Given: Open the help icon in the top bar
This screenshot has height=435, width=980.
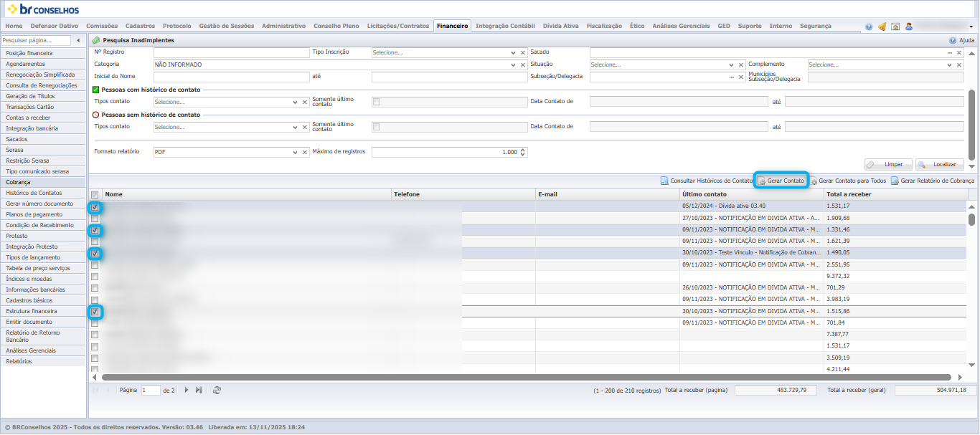Looking at the screenshot, I should pyautogui.click(x=869, y=27).
